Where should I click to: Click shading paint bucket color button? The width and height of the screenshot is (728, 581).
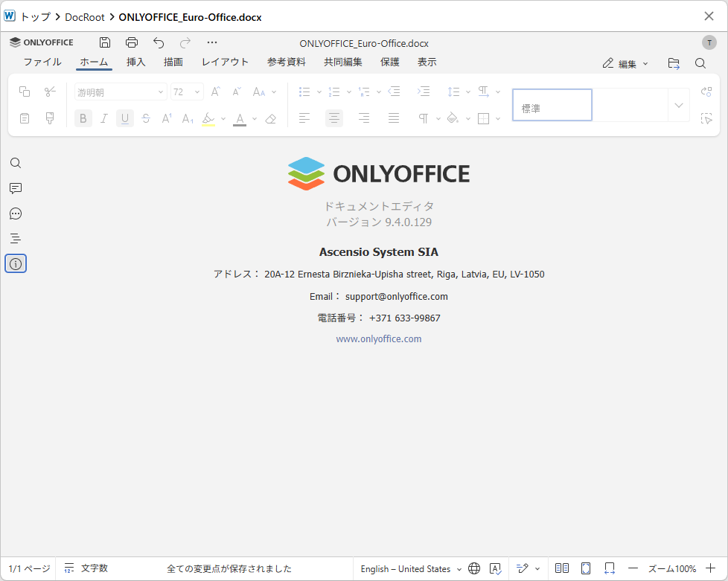[x=453, y=119]
